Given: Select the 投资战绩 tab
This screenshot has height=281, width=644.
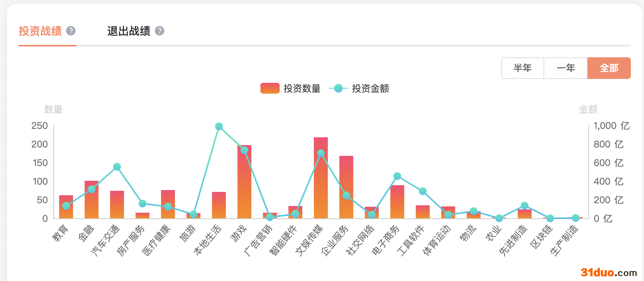Looking at the screenshot, I should click(40, 31).
